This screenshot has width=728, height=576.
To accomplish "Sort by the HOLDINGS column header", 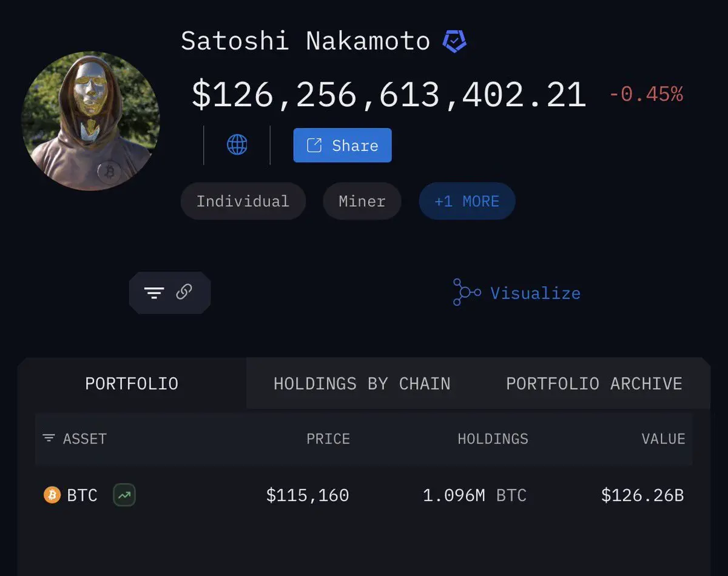I will [x=493, y=439].
